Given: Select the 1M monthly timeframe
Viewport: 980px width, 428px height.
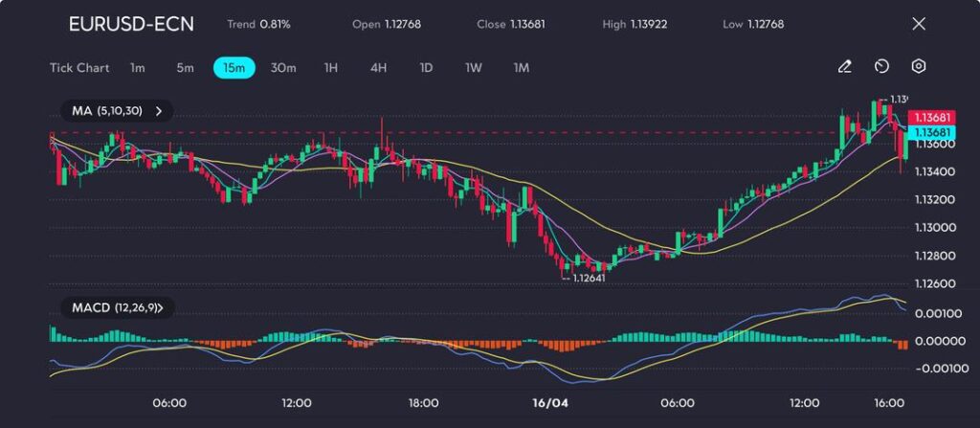Looking at the screenshot, I should [x=521, y=68].
